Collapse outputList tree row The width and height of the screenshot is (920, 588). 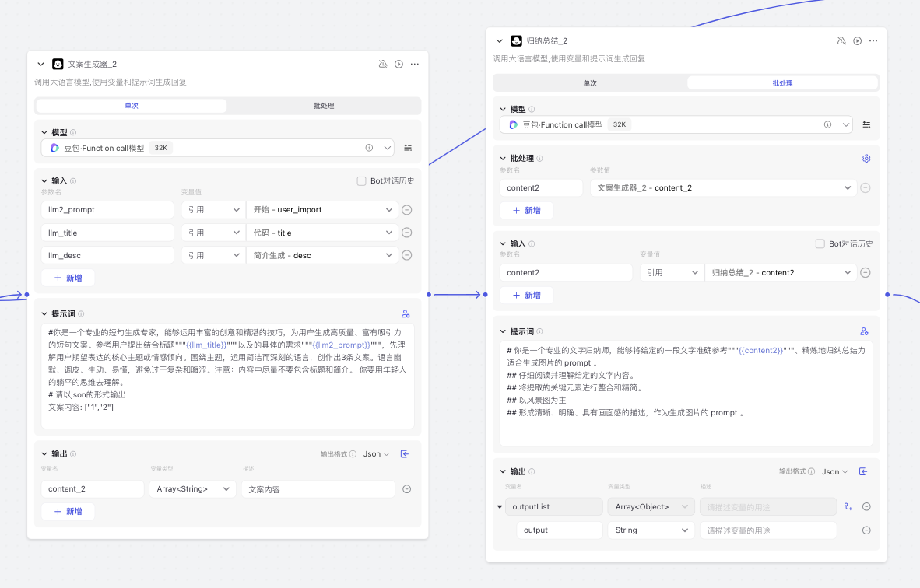(500, 506)
